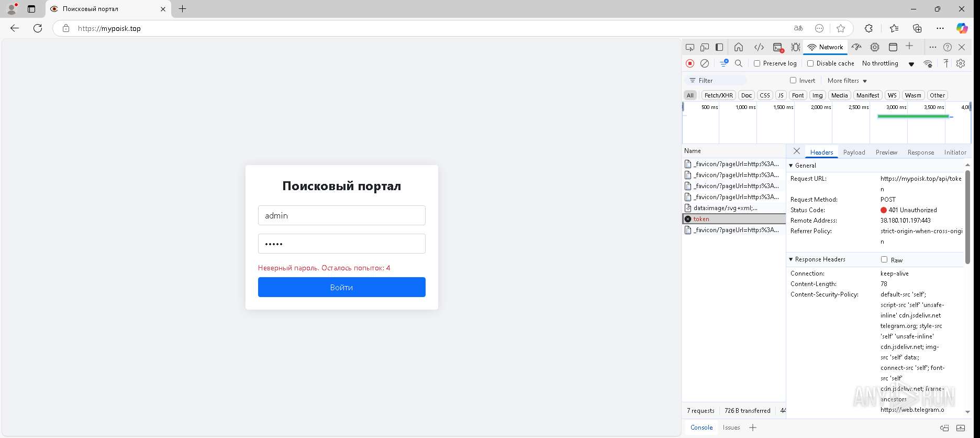Filter requests by CSS type
Screen dimensions: 980x438
click(765, 95)
